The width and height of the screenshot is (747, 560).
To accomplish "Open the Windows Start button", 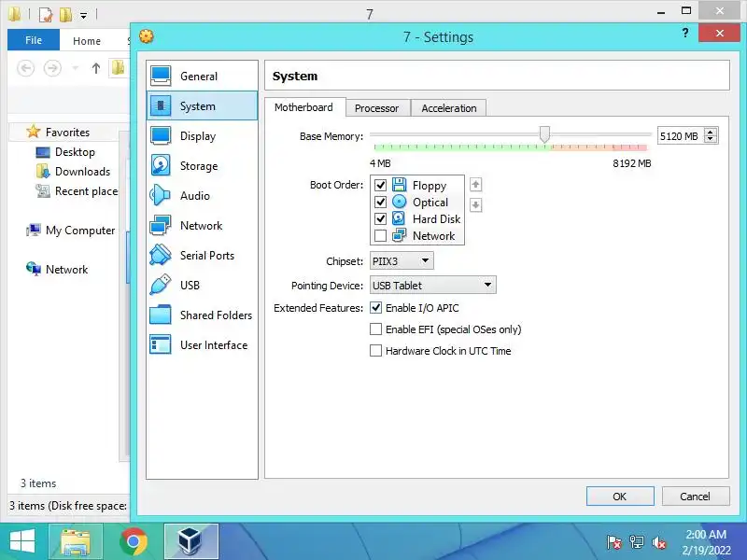I will click(21, 541).
